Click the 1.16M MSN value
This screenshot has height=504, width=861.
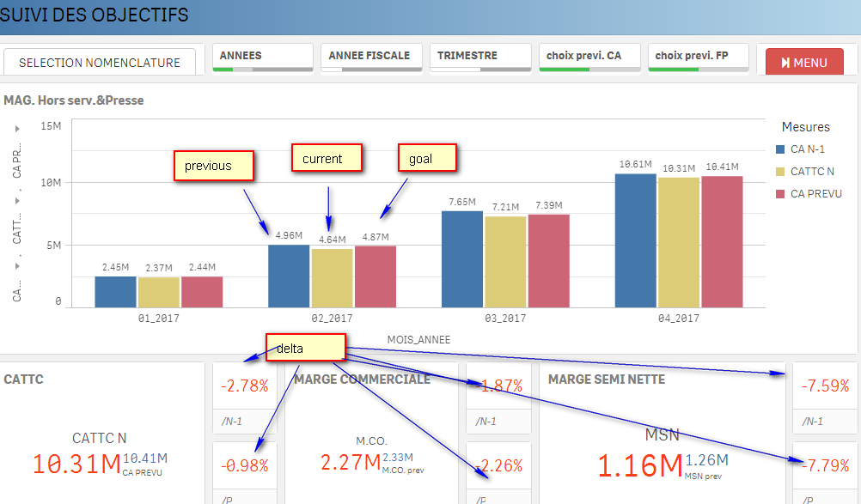639,465
